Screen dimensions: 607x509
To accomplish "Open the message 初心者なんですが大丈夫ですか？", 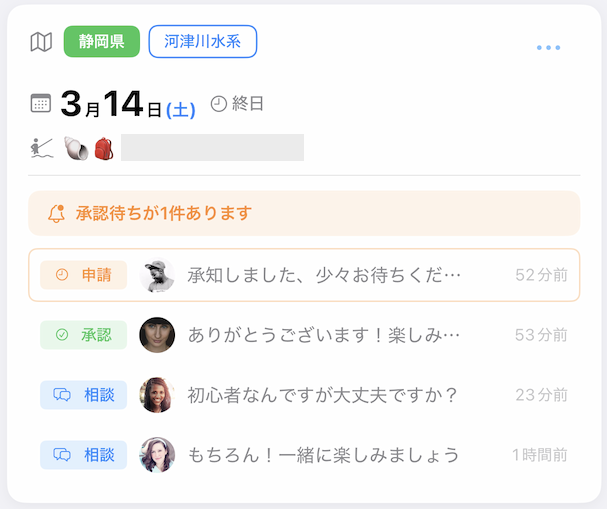I will point(323,395).
